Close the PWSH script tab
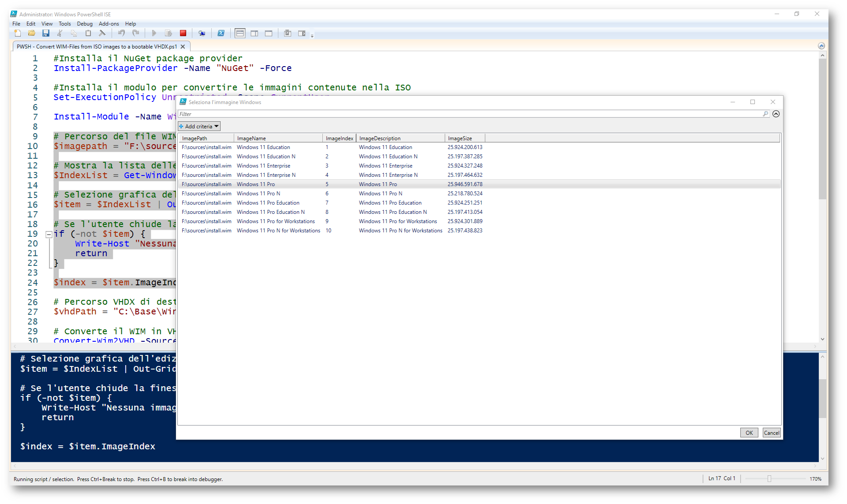This screenshot has width=847, height=504. pos(183,46)
